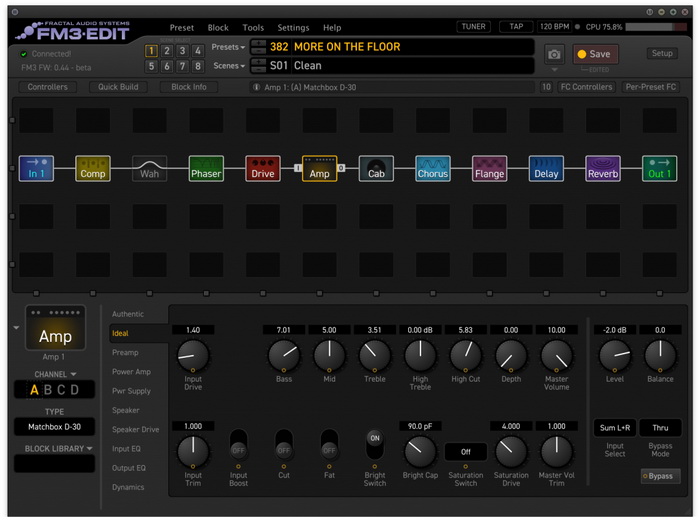Open the Input Select Sum L+R dropdown

click(x=615, y=428)
